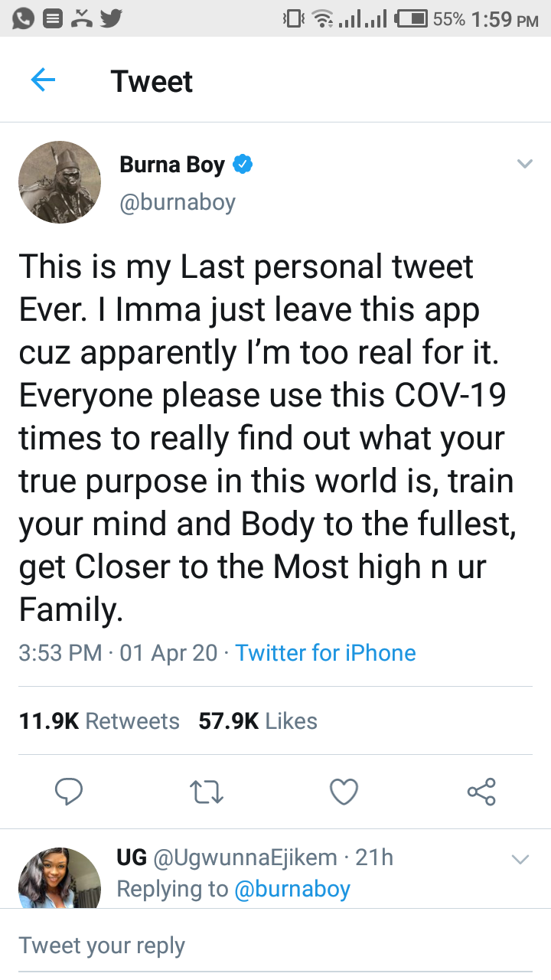This screenshot has width=551, height=980.
Task: Open WhatsApp notification in status bar
Action: point(22,18)
